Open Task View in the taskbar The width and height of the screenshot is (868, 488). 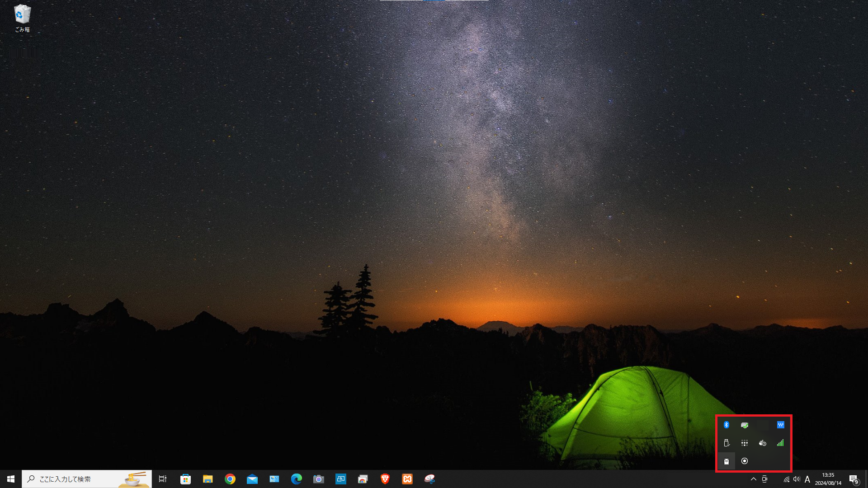(x=163, y=479)
